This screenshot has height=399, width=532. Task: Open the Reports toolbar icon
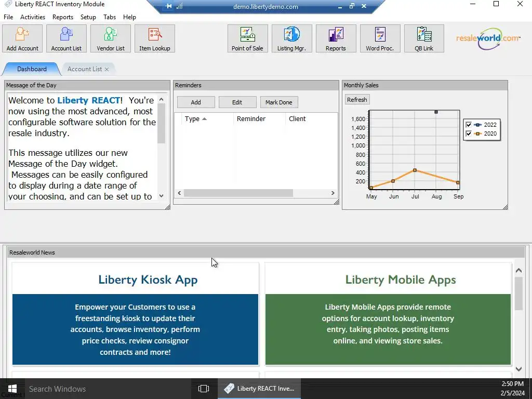(336, 38)
